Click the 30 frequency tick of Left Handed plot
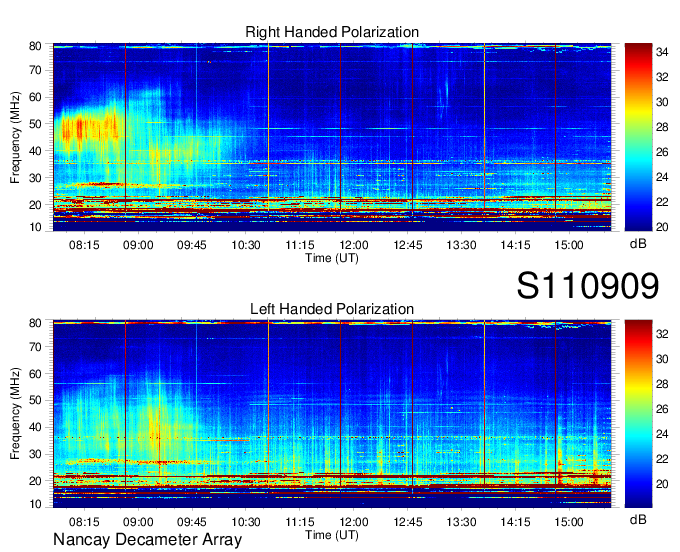This screenshot has height=552, width=680. [x=35, y=454]
